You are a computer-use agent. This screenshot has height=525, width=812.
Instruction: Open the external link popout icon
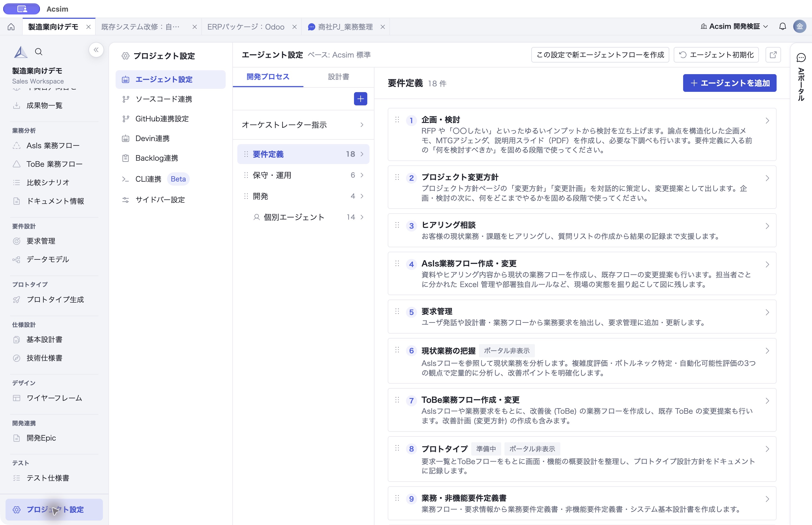point(773,54)
